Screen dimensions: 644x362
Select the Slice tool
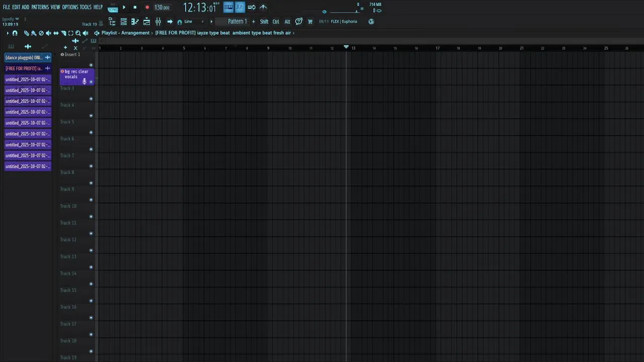(x=63, y=33)
